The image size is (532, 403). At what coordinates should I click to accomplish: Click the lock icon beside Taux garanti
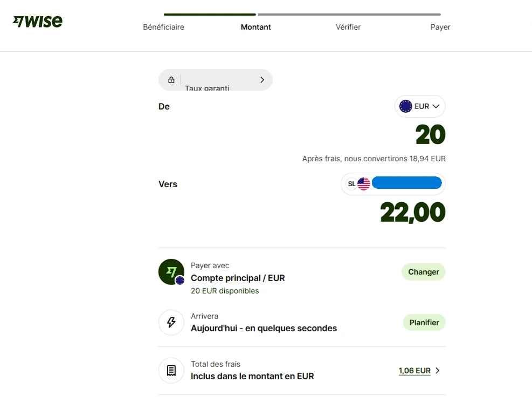point(171,80)
